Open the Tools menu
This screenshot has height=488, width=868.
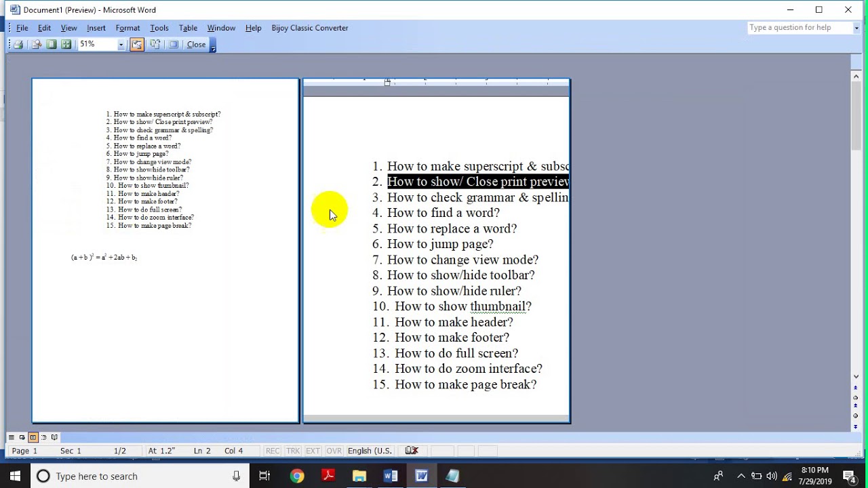(159, 28)
